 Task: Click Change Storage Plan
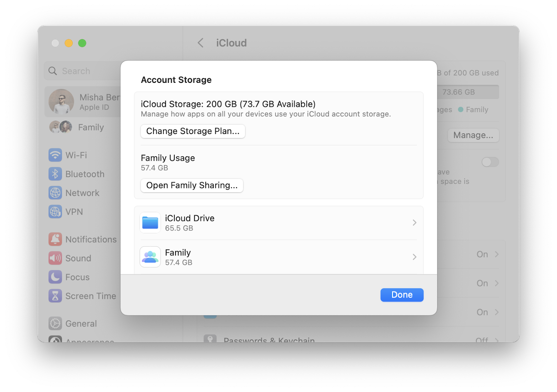pyautogui.click(x=193, y=131)
